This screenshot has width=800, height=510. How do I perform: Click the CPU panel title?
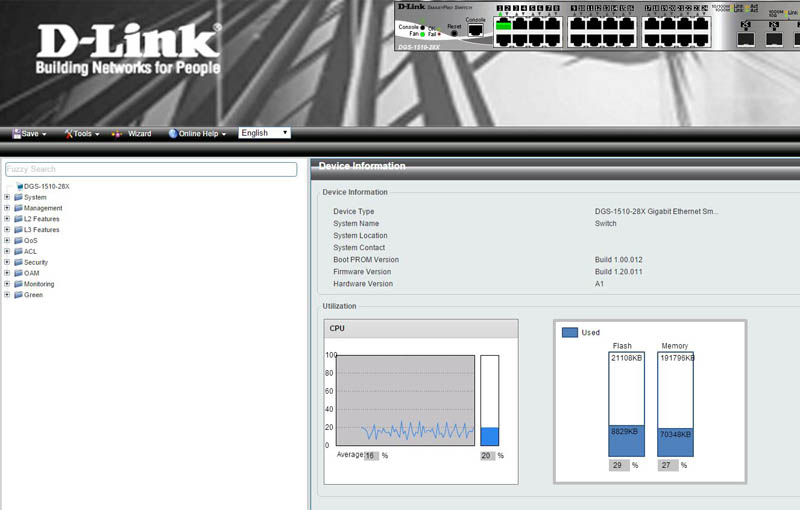click(337, 328)
